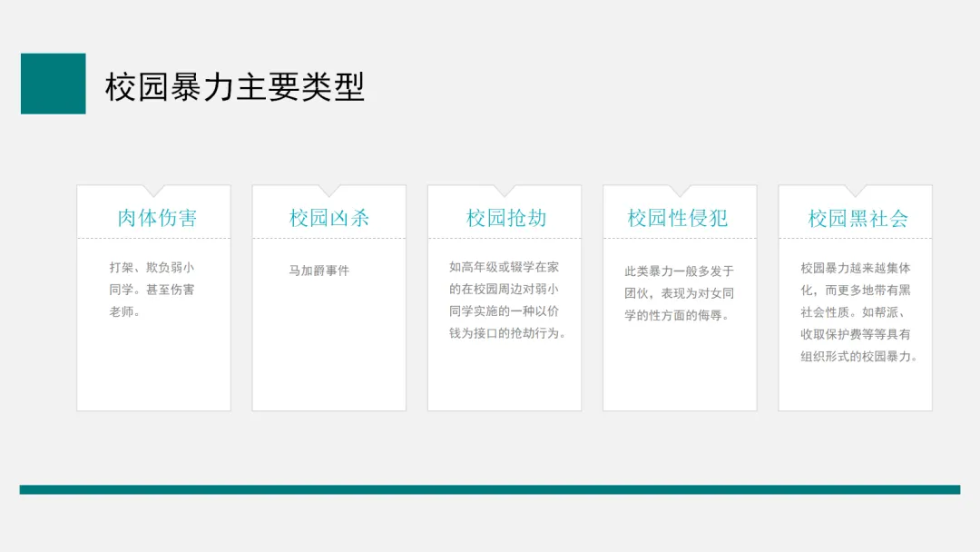Image resolution: width=980 pixels, height=552 pixels.
Task: Click the paragraph starting 打架、欺负弱小
Action: (x=152, y=290)
